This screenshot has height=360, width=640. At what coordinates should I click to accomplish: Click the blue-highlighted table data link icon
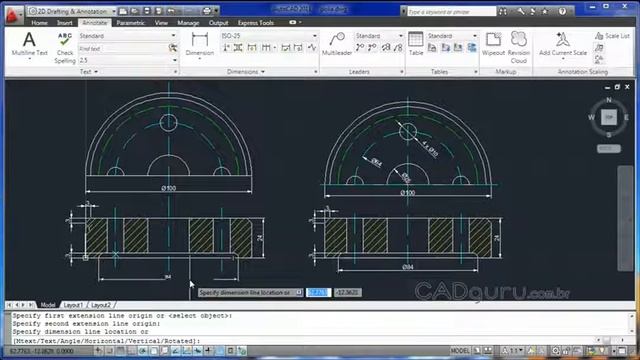472,48
